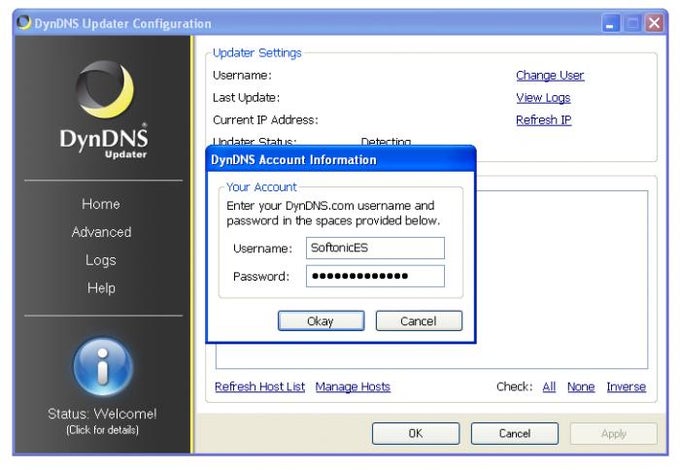Click Cancel in the main configuration window
This screenshot has height=470, width=680.
[x=515, y=434]
